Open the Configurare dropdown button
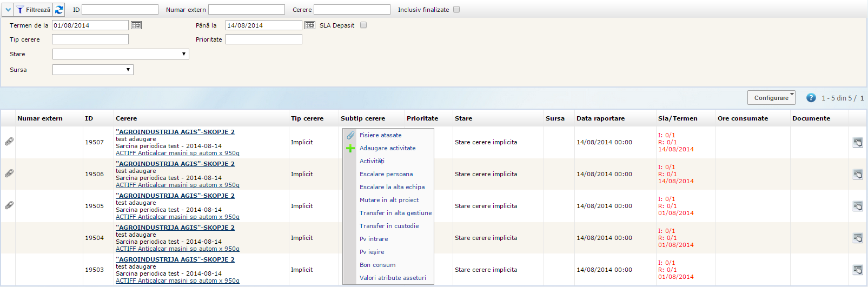868x287 pixels. click(x=771, y=98)
